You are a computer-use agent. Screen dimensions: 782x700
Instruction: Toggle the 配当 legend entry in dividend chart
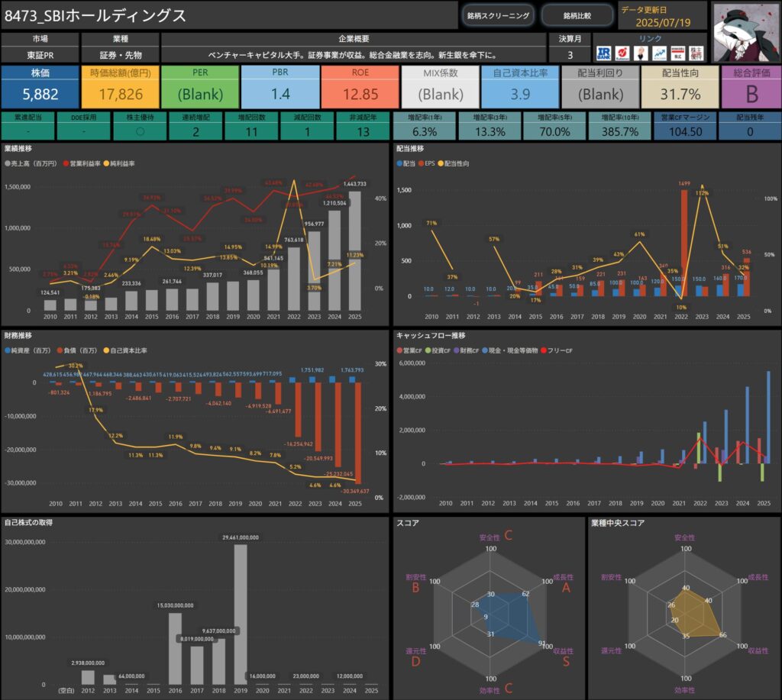click(406, 163)
